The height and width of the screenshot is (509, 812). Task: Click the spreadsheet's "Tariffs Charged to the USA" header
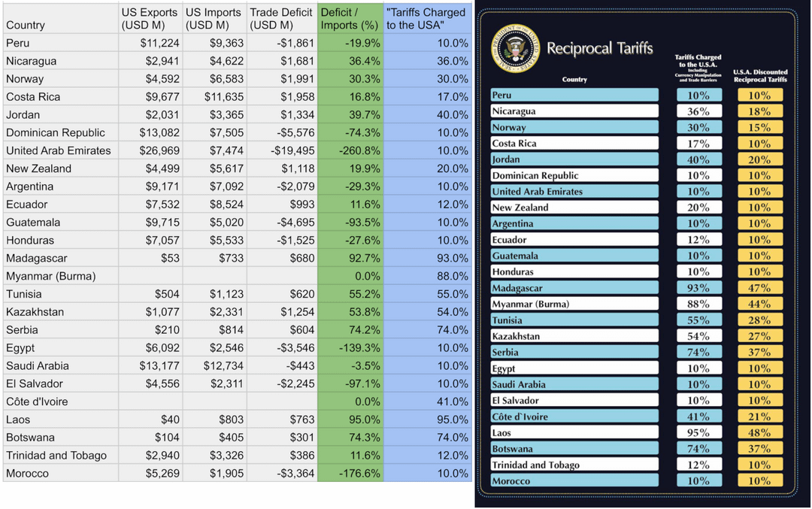427,19
